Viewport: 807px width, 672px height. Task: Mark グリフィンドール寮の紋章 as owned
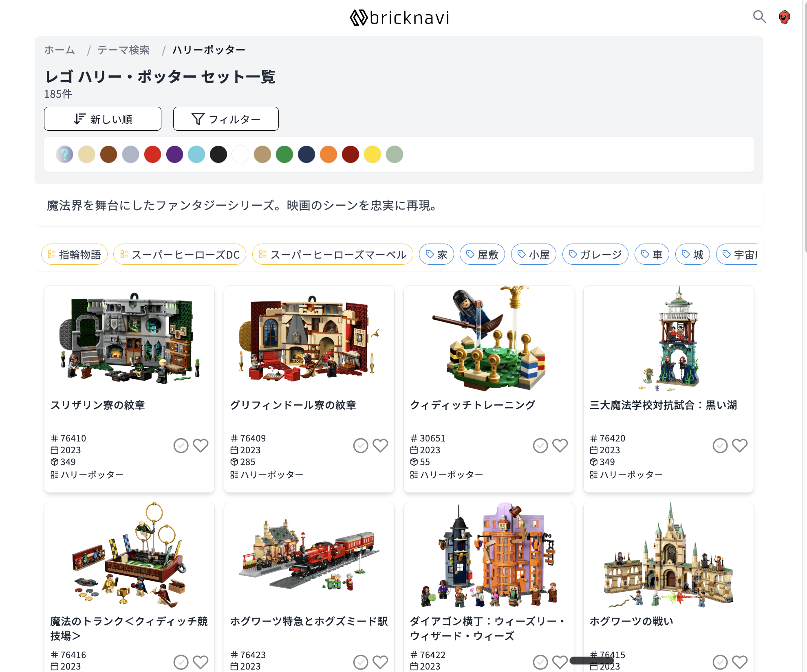coord(361,446)
